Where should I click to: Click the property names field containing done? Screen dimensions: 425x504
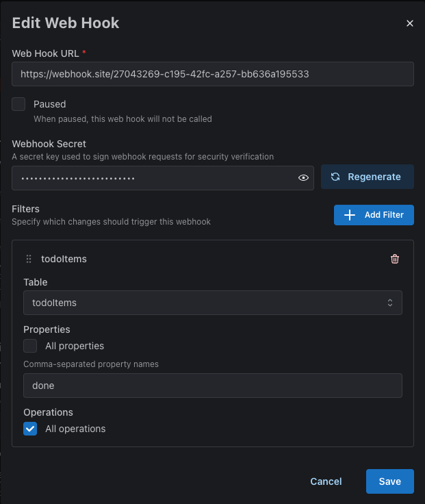point(212,386)
